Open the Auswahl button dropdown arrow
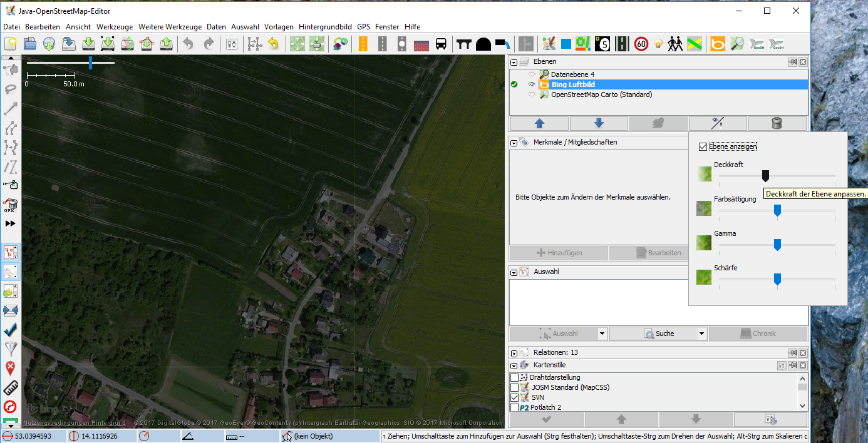868x443 pixels. [x=602, y=334]
